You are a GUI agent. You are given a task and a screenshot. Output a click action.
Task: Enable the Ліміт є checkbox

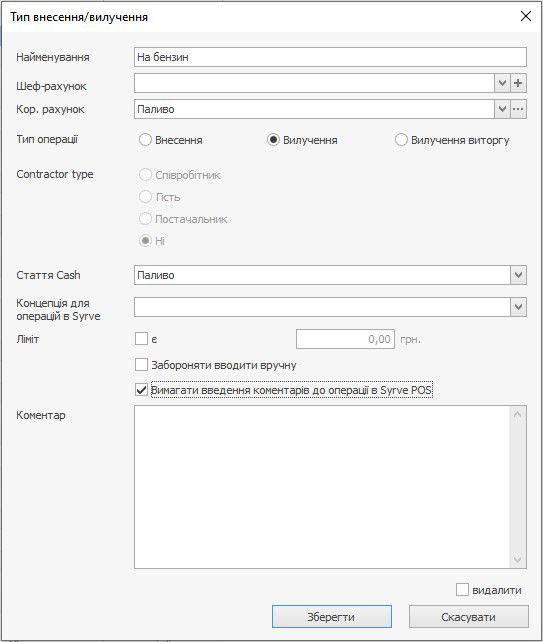(141, 339)
